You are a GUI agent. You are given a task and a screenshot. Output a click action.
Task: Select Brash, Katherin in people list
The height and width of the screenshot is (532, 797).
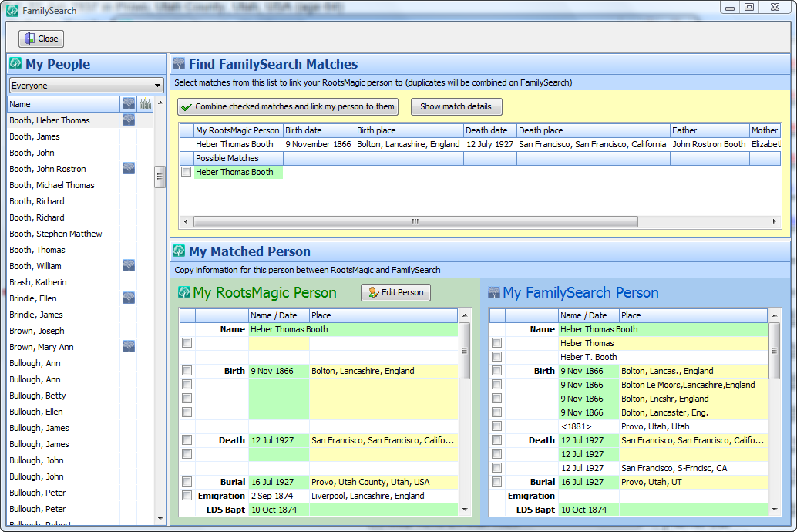[x=63, y=282]
